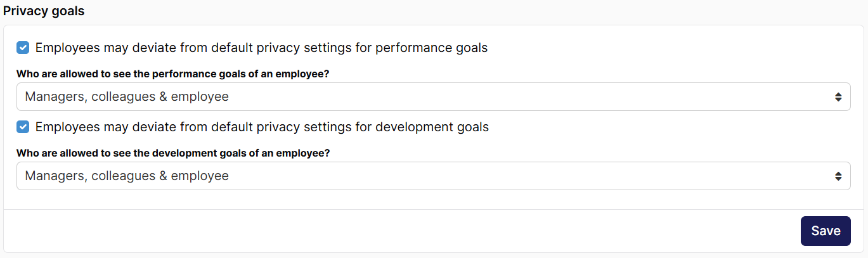Screen dimensions: 868x258
Task: Click label 'Employees may deviate... performance goals'
Action: 261,48
